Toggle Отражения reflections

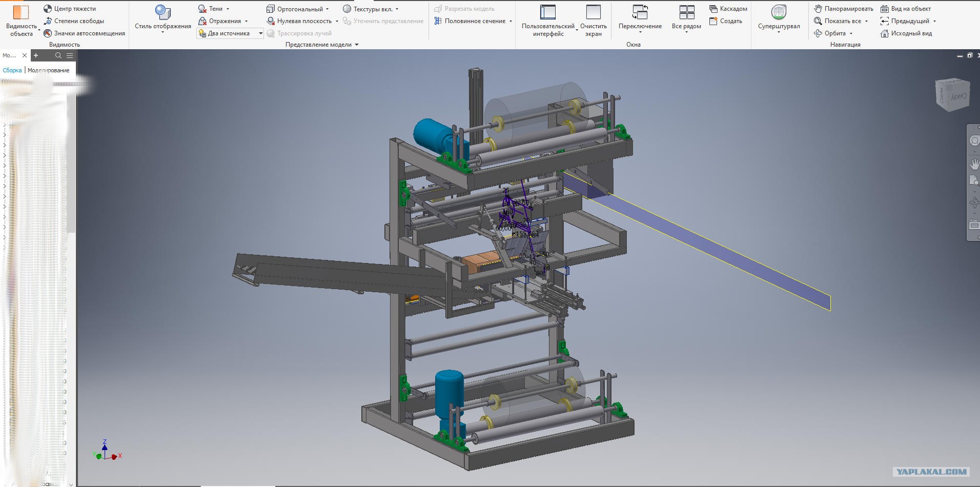220,21
